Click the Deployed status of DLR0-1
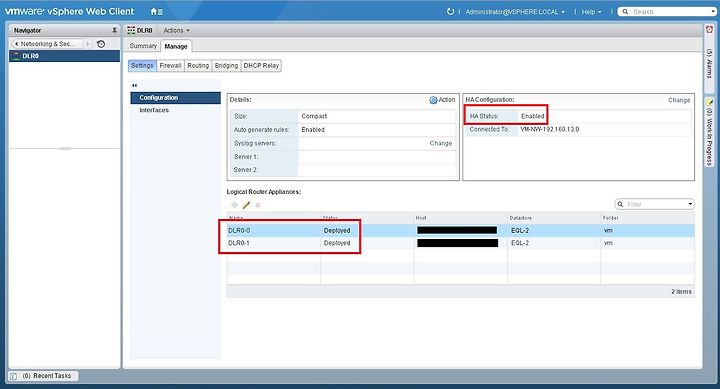This screenshot has width=720, height=389. (337, 243)
